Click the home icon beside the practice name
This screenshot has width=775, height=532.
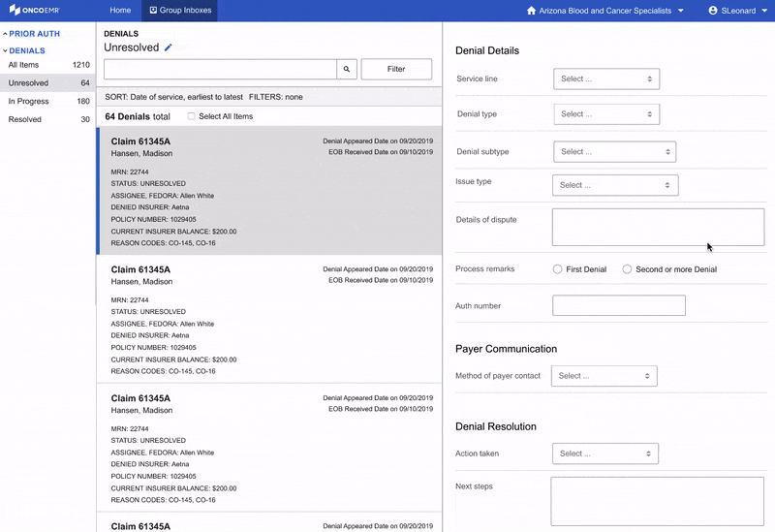pos(531,11)
